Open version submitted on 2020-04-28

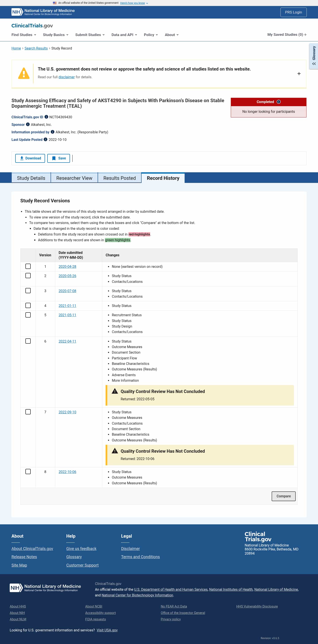click(67, 266)
